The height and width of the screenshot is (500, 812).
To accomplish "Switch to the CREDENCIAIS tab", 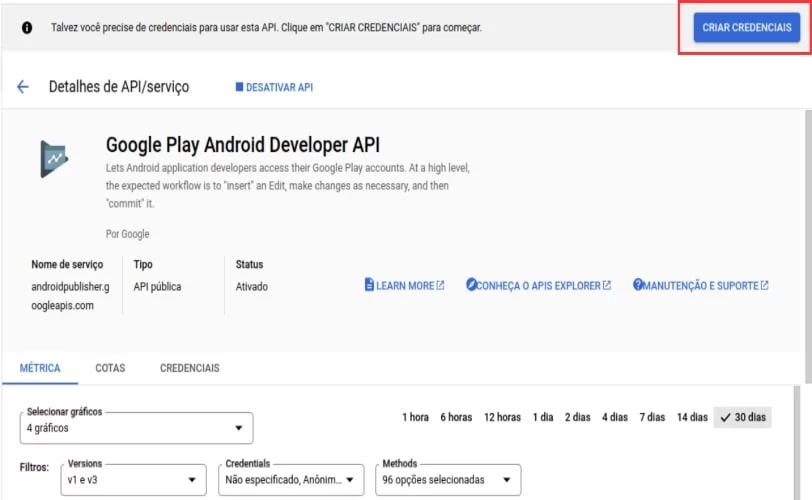I will [190, 368].
